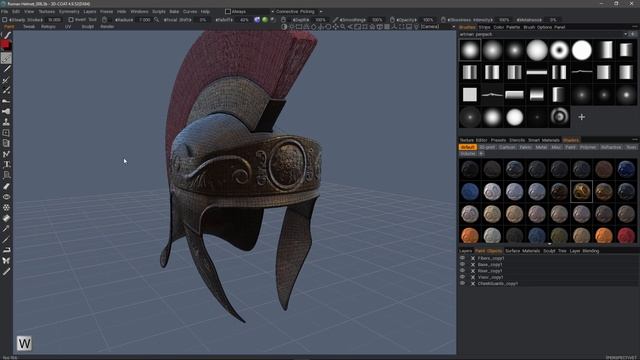Open the Bake menu

(174, 12)
